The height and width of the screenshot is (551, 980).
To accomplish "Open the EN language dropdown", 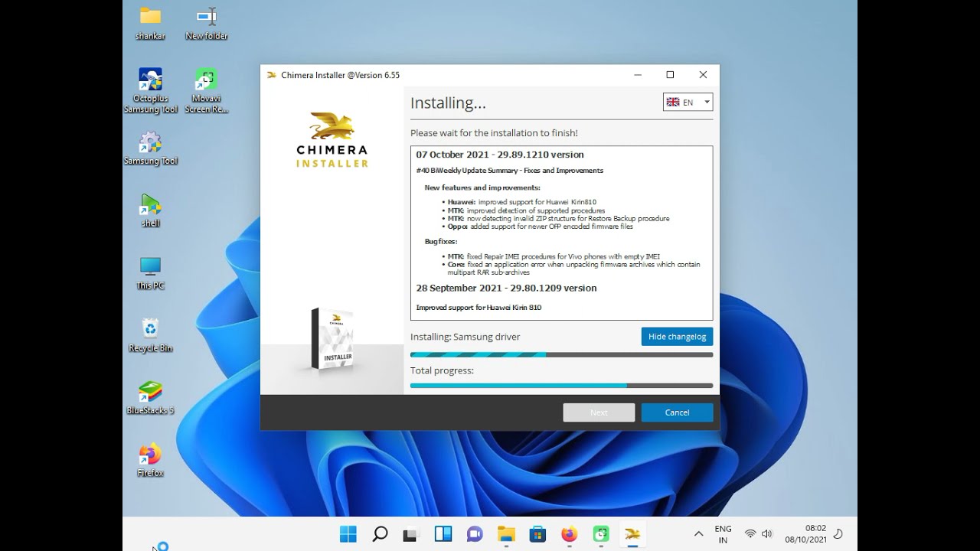I will (688, 103).
